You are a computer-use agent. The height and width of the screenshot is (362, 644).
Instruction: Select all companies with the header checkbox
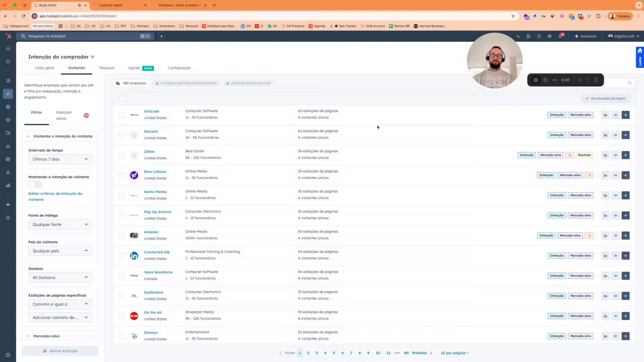tap(121, 99)
